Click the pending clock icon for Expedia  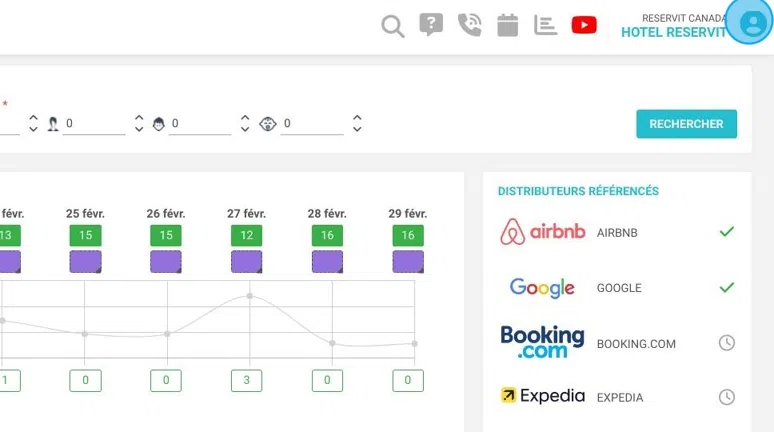(727, 397)
